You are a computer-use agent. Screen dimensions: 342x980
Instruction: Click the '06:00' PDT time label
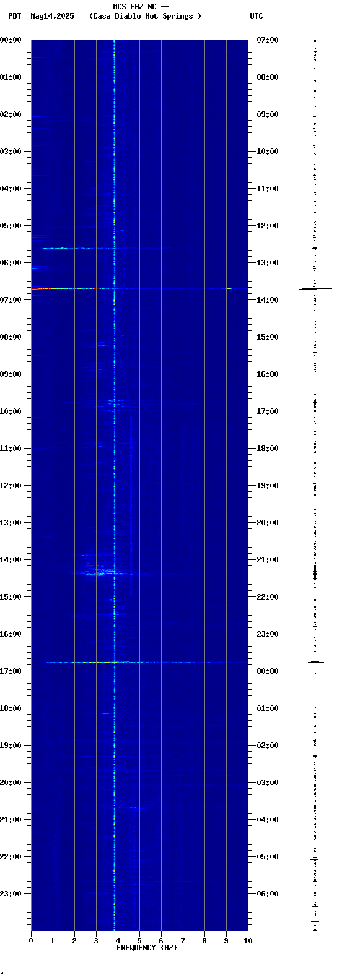(x=11, y=263)
